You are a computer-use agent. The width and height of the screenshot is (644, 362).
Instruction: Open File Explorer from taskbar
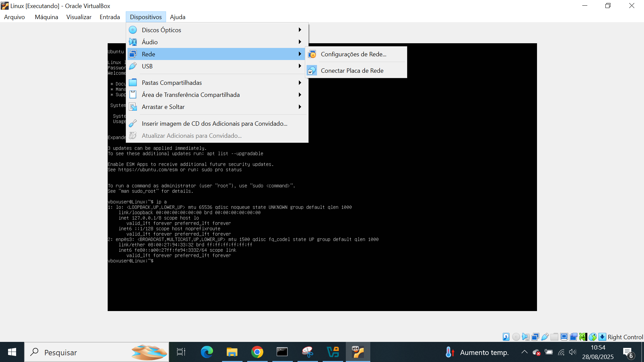point(232,352)
